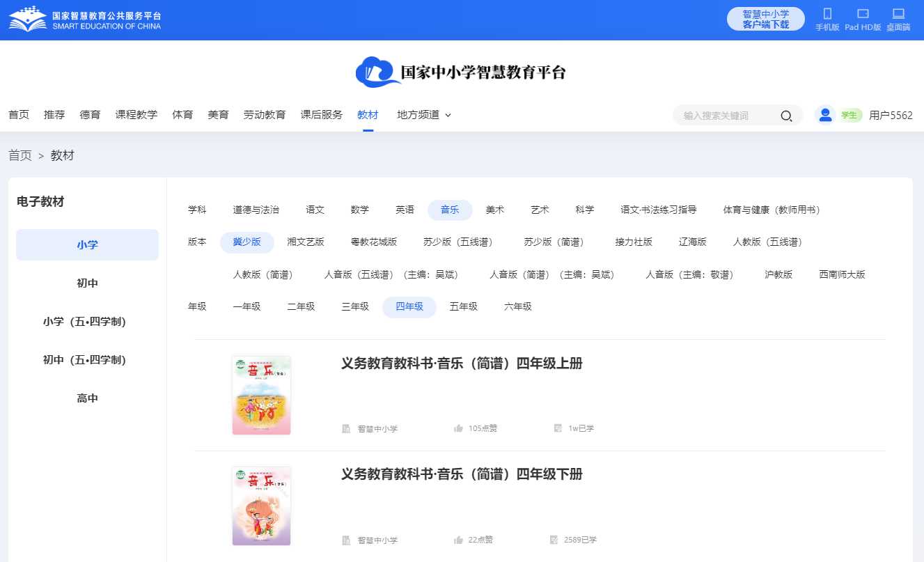Select the 苏少版（五线谱） edition
This screenshot has height=562, width=924.
pyautogui.click(x=460, y=242)
